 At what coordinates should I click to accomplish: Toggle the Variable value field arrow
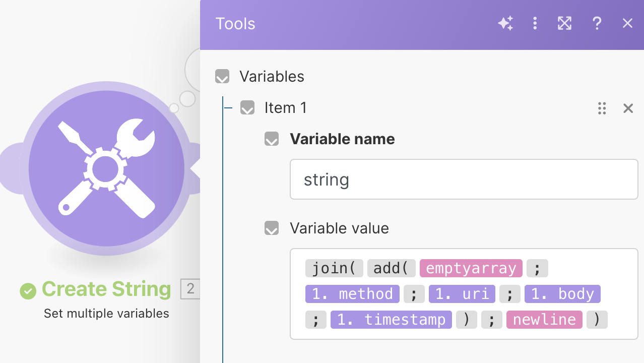tap(272, 228)
